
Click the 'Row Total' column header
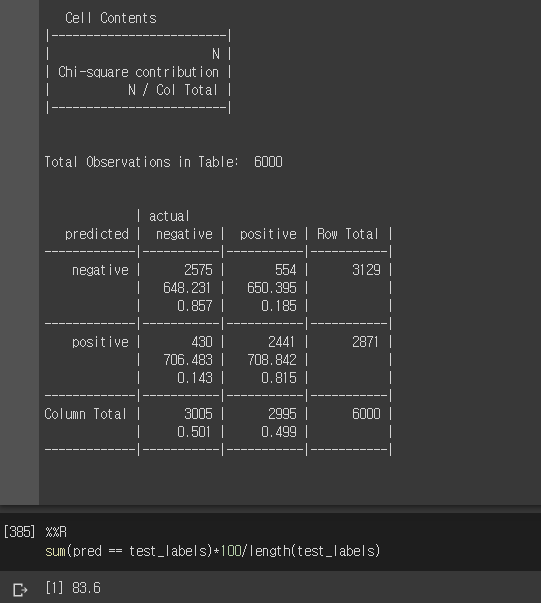click(x=348, y=234)
